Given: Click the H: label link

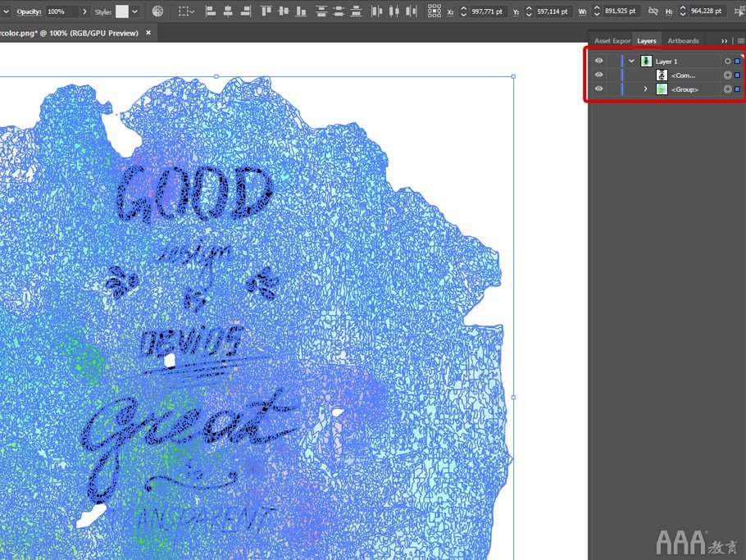Looking at the screenshot, I should tap(669, 12).
